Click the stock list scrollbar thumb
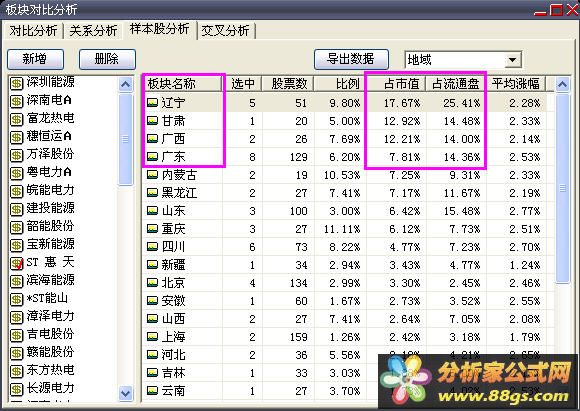The width and height of the screenshot is (580, 411). pyautogui.click(x=126, y=139)
